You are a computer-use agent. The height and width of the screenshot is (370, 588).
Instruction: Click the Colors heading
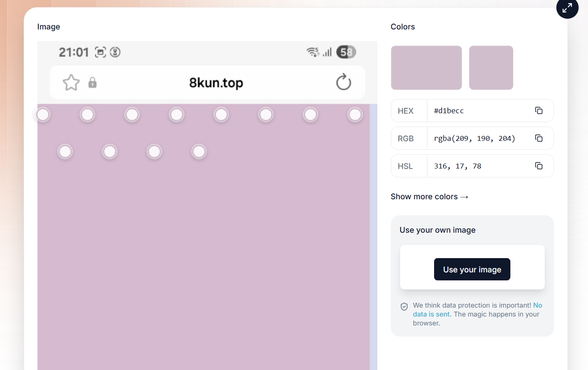(403, 27)
